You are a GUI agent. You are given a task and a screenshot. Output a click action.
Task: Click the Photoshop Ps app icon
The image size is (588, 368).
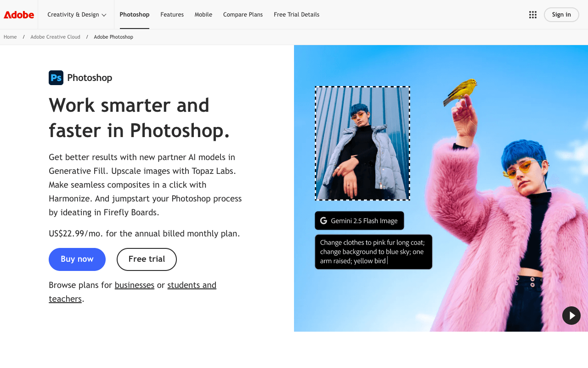[x=55, y=77]
